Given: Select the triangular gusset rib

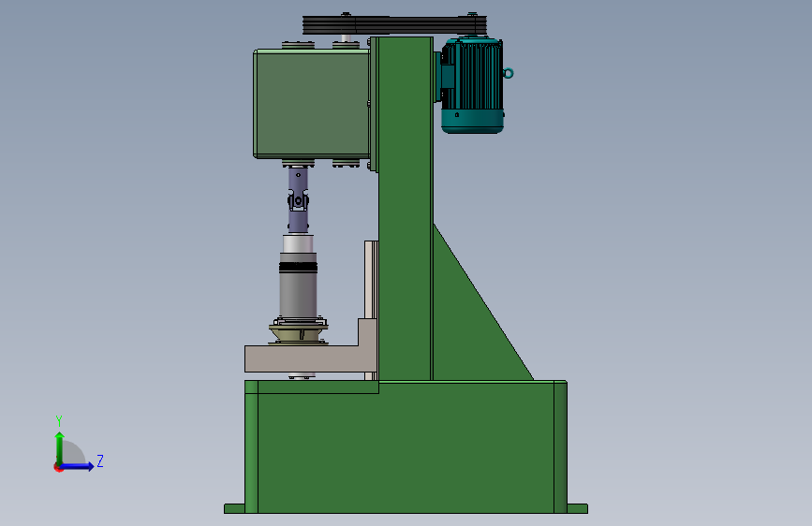Looking at the screenshot, I should coord(468,321).
